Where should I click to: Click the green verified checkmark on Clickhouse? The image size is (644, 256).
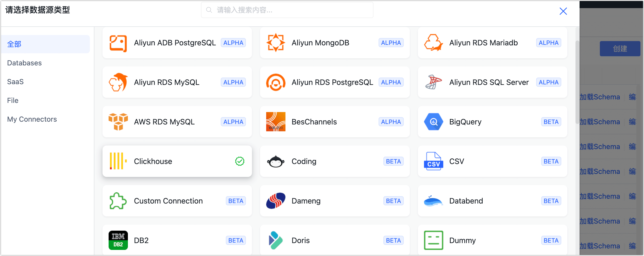[240, 161]
